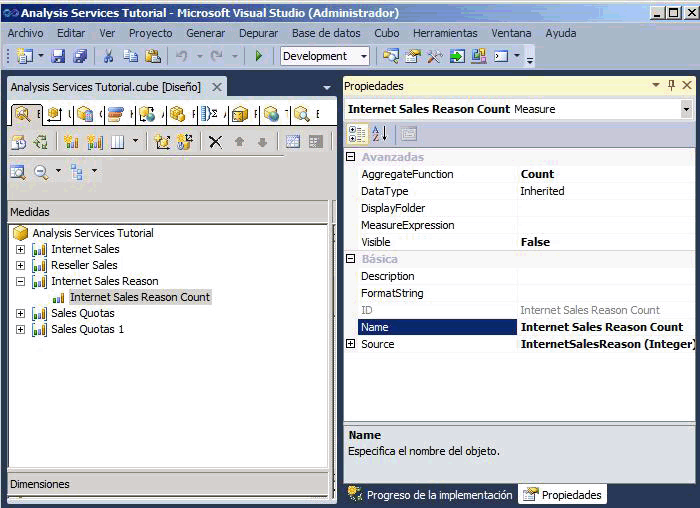Open the Ayuda menu
This screenshot has width=700, height=508.
pos(561,33)
